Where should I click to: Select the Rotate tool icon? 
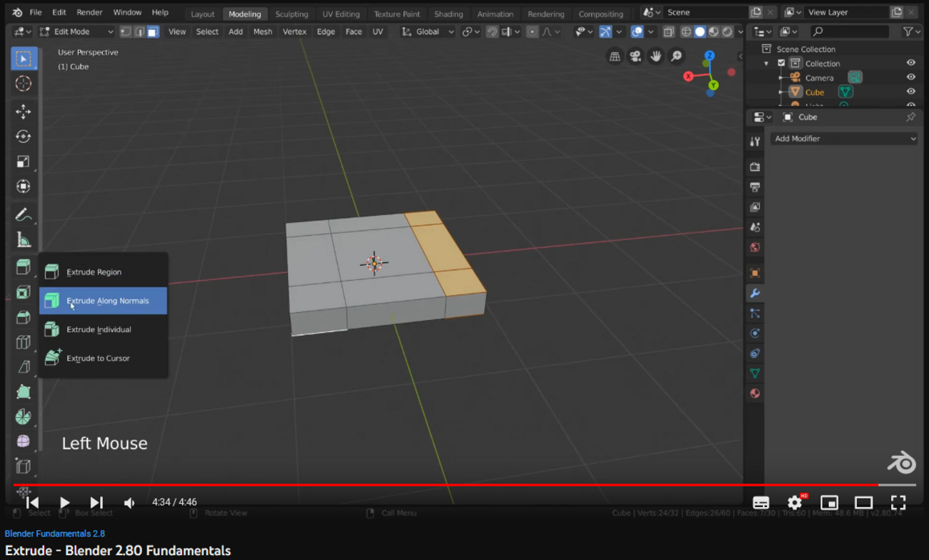pos(24,136)
